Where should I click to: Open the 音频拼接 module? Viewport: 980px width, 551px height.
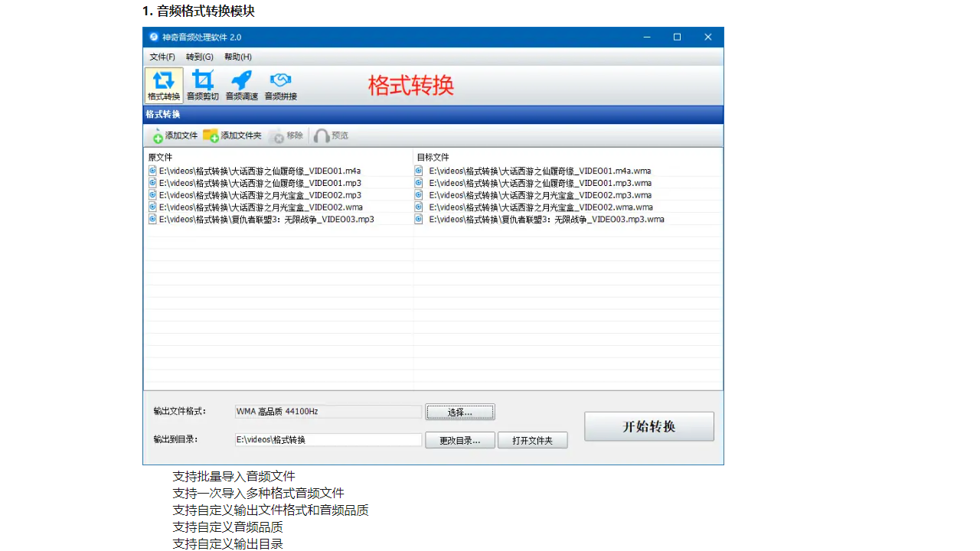click(280, 84)
